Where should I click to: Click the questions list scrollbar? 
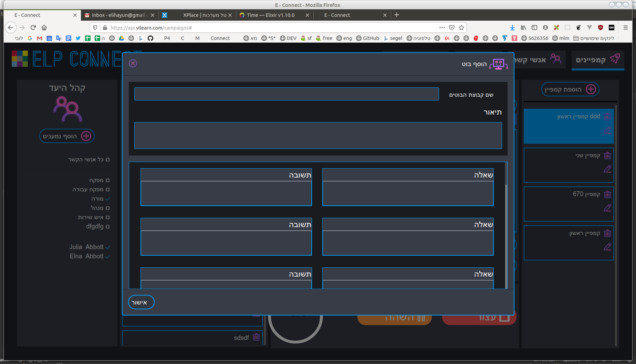tap(506, 174)
